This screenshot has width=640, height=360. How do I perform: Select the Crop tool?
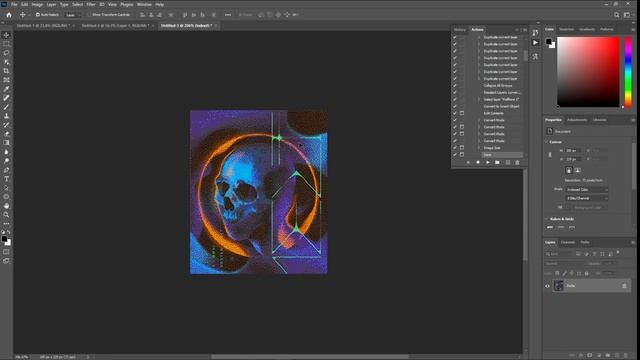click(6, 71)
